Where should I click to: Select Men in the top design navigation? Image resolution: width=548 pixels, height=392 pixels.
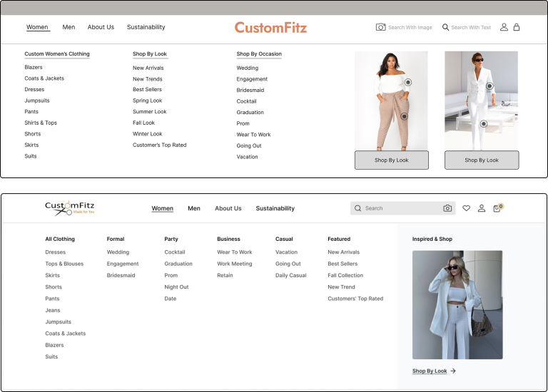tap(68, 27)
